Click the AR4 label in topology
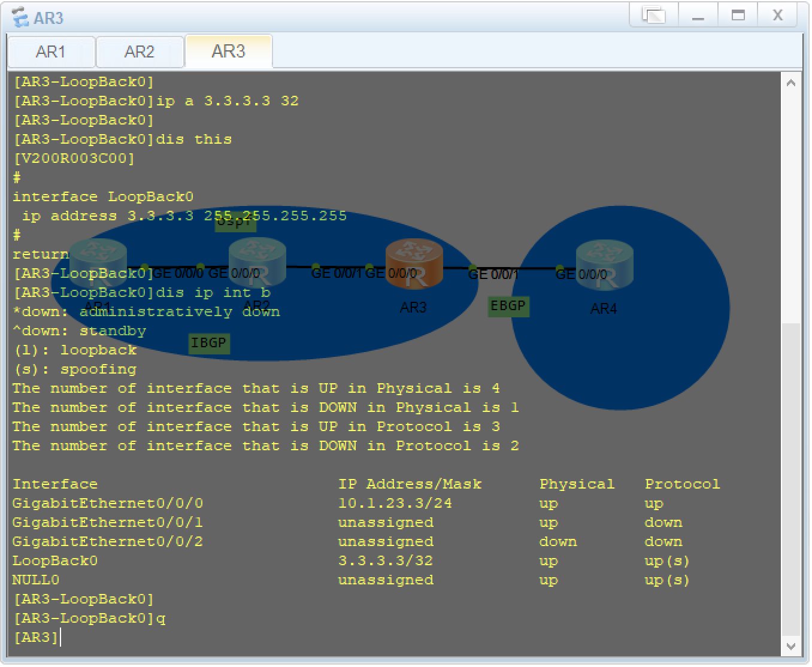The image size is (812, 667). [604, 309]
